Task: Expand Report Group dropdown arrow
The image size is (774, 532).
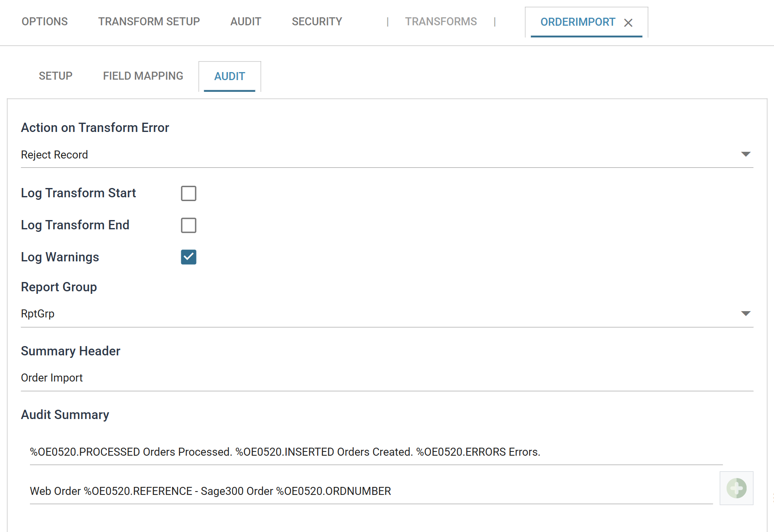Action: [745, 313]
